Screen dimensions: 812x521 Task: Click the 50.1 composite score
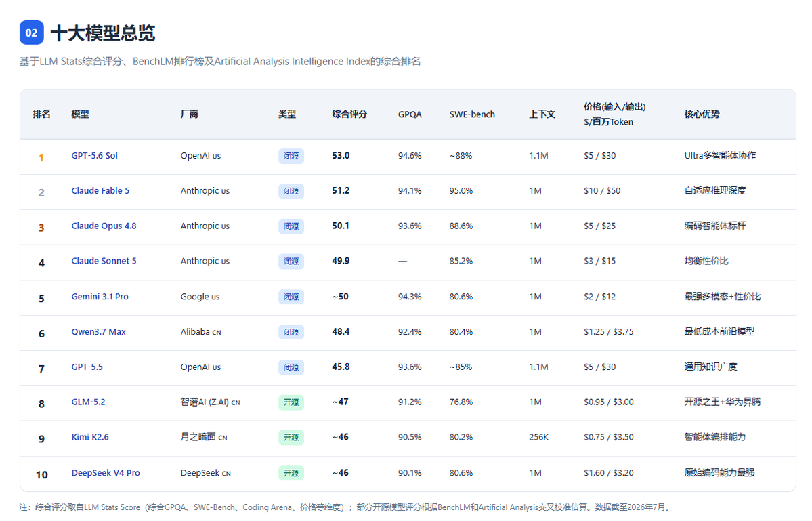[x=341, y=226]
